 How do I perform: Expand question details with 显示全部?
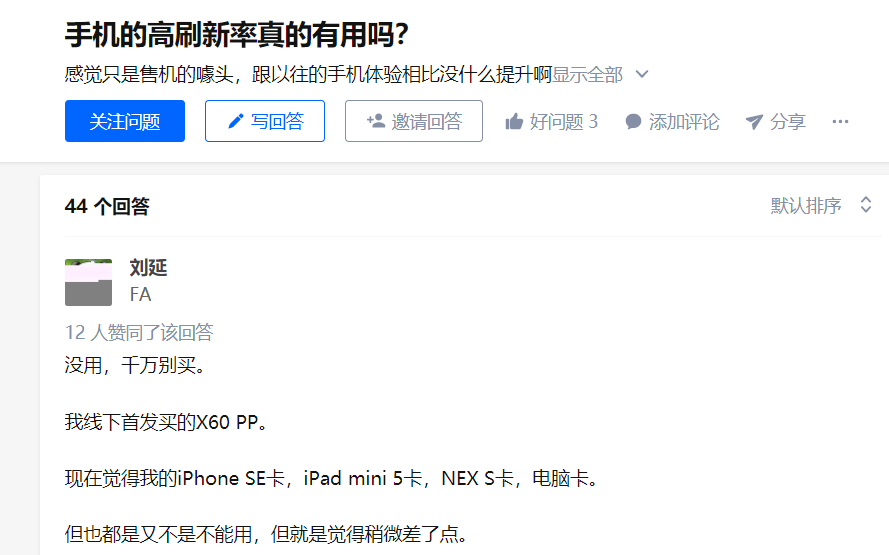(587, 74)
